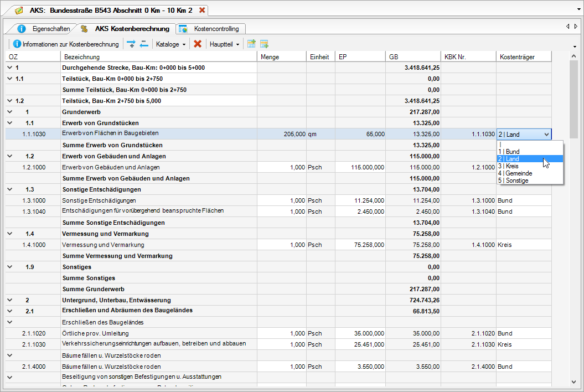Choose '1 | Bund' from the dropdown list
The width and height of the screenshot is (584, 392).
tap(530, 152)
